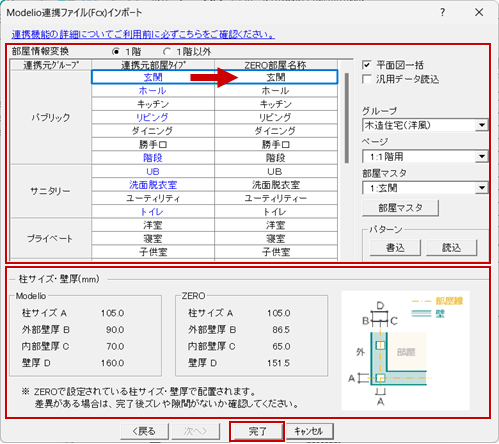Open the グループ dropdown 木造住宅(洋風)
The image size is (499, 444).
tap(425, 125)
